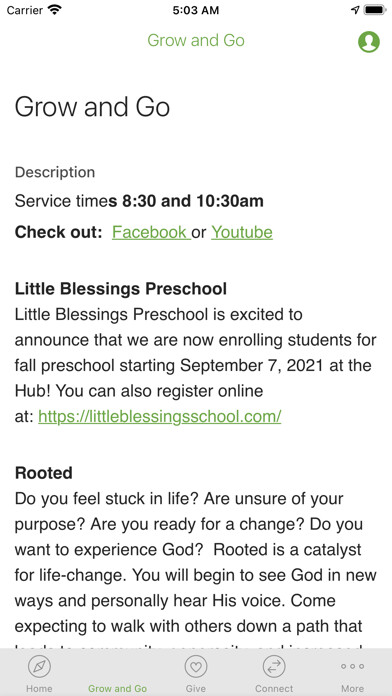This screenshot has width=392, height=696.
Task: Open the Youtube link
Action: pos(242,232)
